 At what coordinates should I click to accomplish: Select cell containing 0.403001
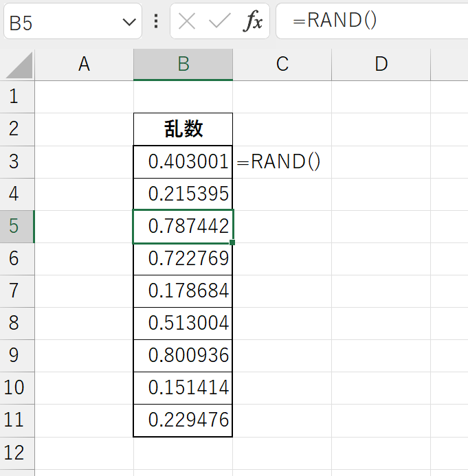point(183,162)
